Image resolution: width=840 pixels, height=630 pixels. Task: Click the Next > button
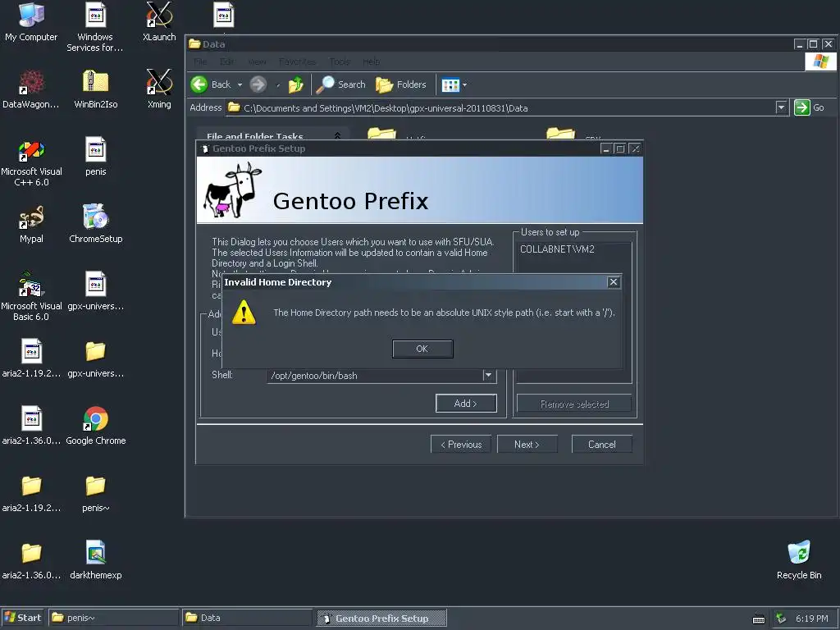pyautogui.click(x=527, y=444)
